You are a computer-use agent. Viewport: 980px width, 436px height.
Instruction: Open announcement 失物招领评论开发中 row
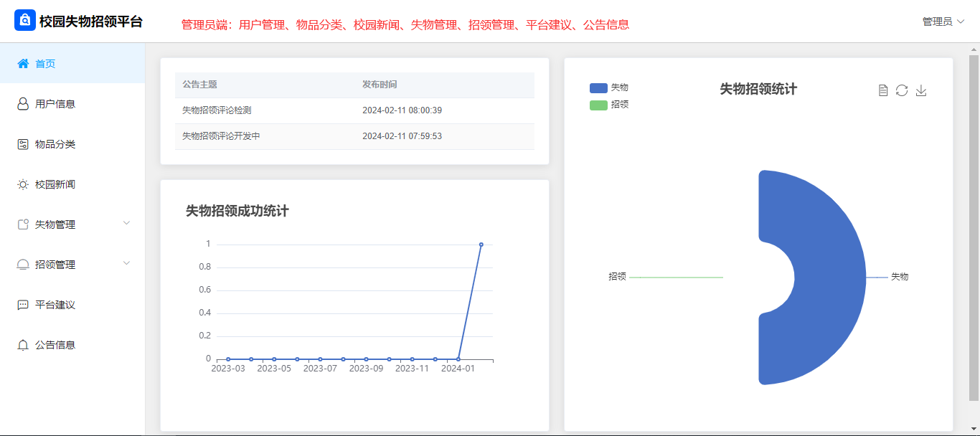221,136
